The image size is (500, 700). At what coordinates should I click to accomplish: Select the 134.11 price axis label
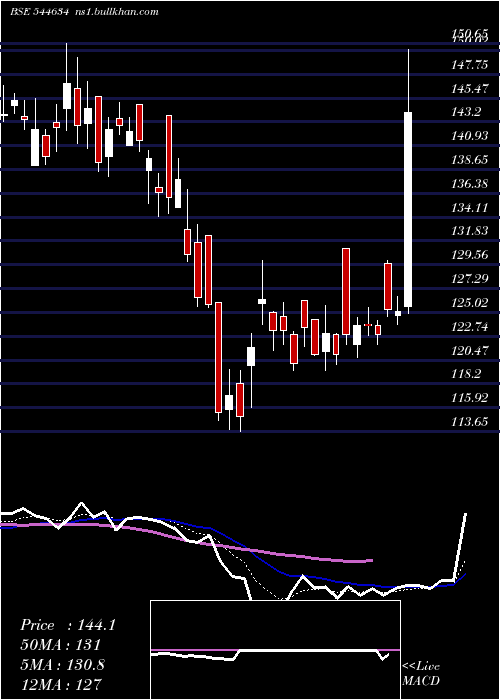470,208
